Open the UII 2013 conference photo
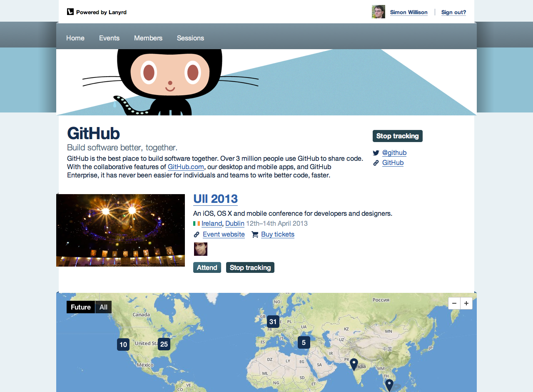 click(x=120, y=230)
